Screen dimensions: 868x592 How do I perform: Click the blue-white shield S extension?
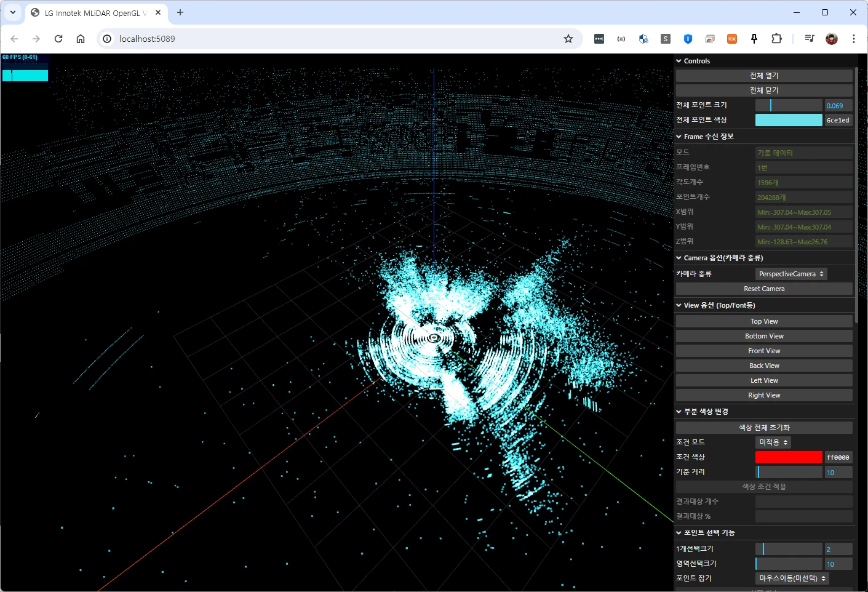pos(643,39)
